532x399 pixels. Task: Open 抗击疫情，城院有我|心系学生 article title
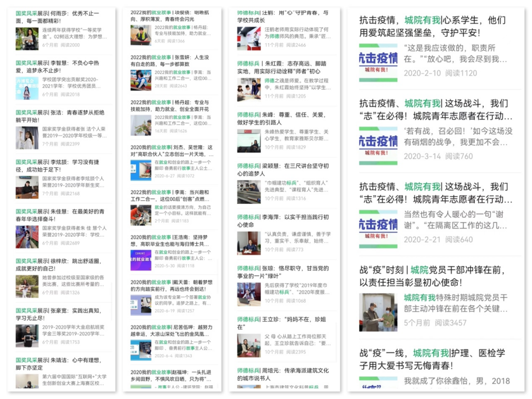[432, 27]
